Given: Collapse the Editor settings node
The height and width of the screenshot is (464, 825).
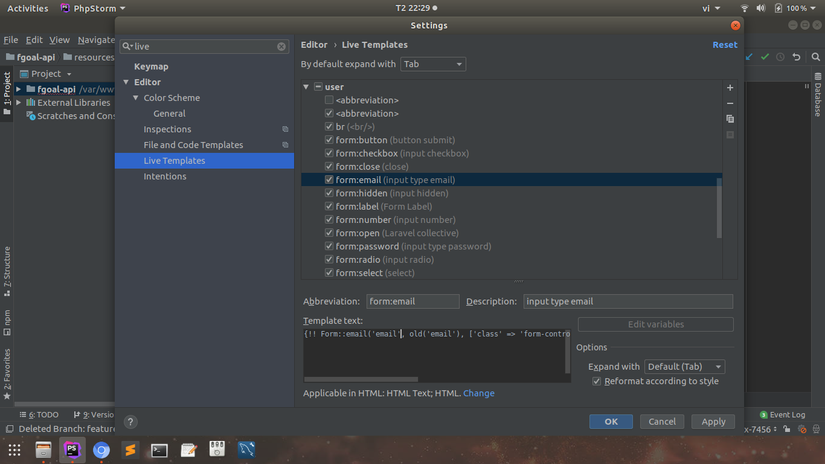Looking at the screenshot, I should tap(126, 82).
